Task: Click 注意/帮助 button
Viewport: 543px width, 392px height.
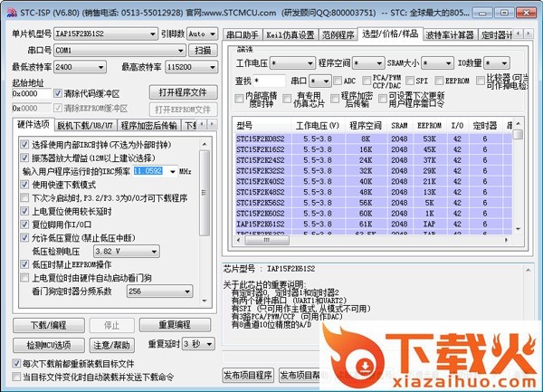Action: 112,345
